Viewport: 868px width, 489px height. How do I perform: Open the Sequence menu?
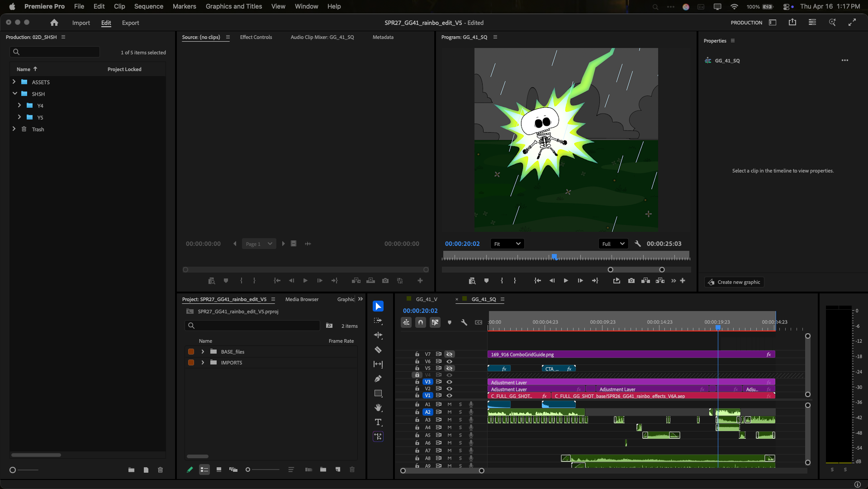point(148,6)
